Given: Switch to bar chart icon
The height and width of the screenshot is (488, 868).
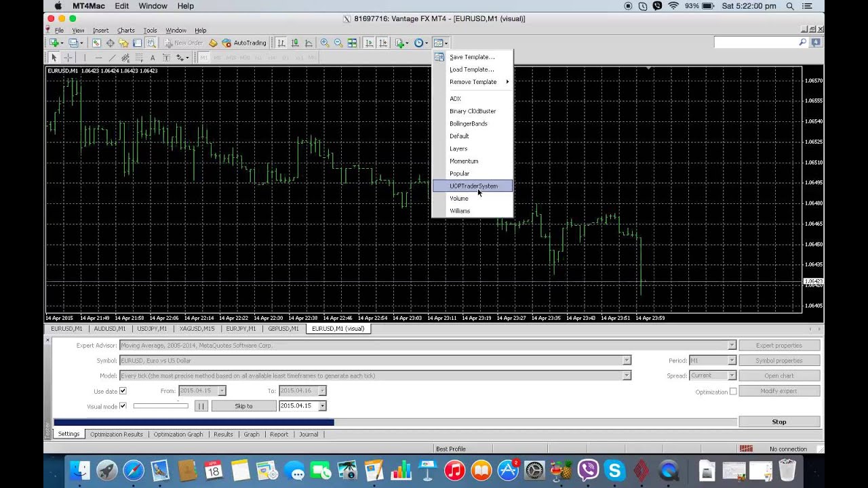Looking at the screenshot, I should coord(281,43).
